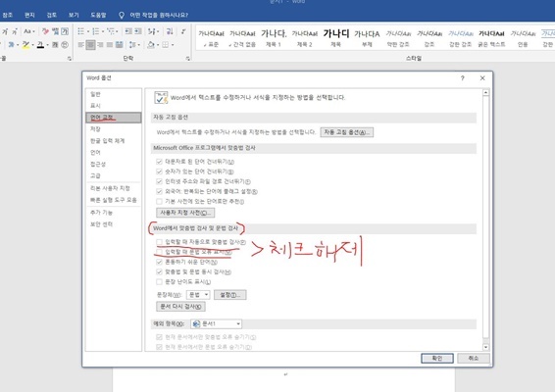Screen dimensions: 555x392
Task: Click the bullets list icon
Action: click(x=80, y=31)
